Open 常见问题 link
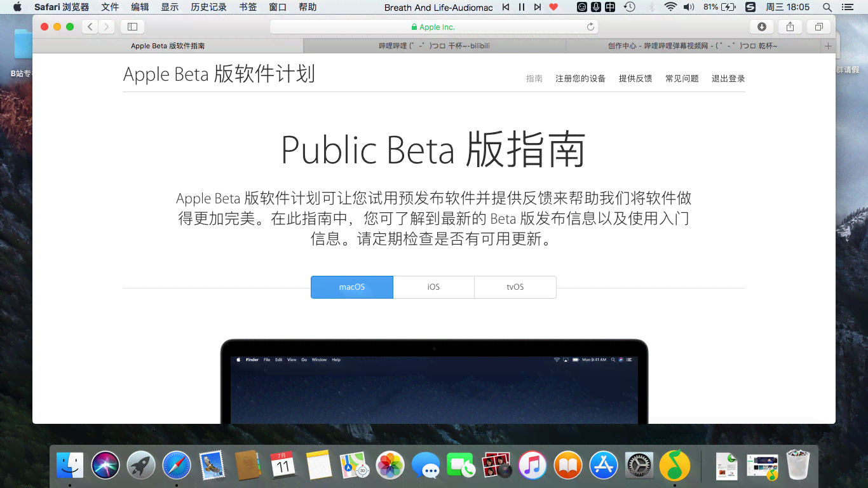The width and height of the screenshot is (868, 488). click(x=682, y=79)
